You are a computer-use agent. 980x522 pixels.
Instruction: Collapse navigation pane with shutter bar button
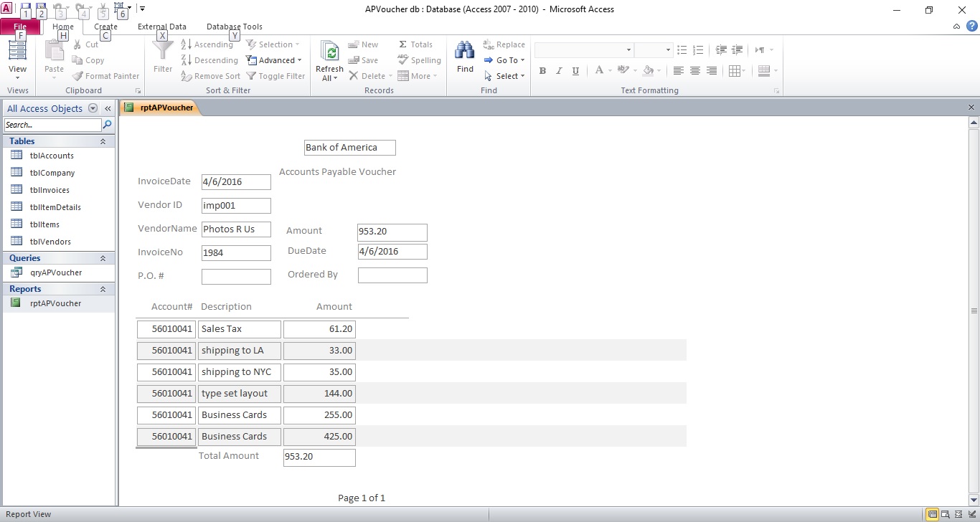pyautogui.click(x=108, y=108)
